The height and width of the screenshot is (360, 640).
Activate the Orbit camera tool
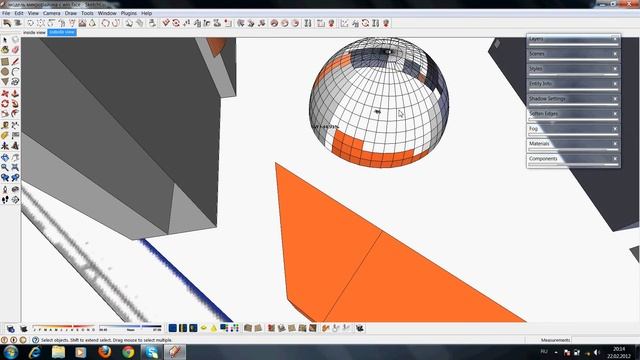click(5, 157)
